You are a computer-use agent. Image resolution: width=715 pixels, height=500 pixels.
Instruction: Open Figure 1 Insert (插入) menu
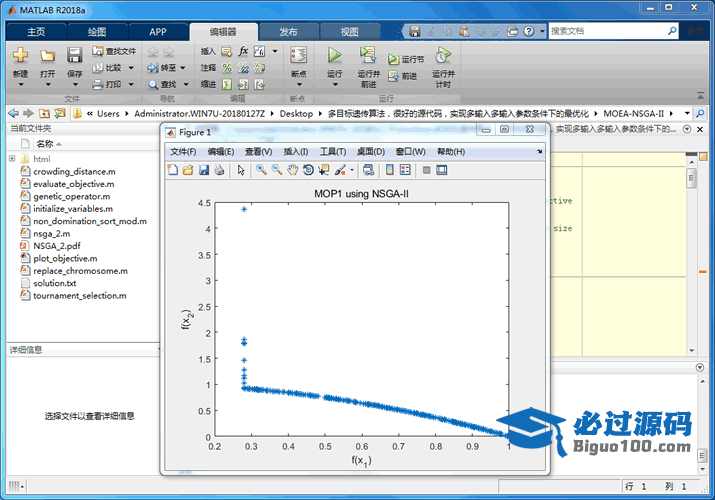tap(295, 152)
